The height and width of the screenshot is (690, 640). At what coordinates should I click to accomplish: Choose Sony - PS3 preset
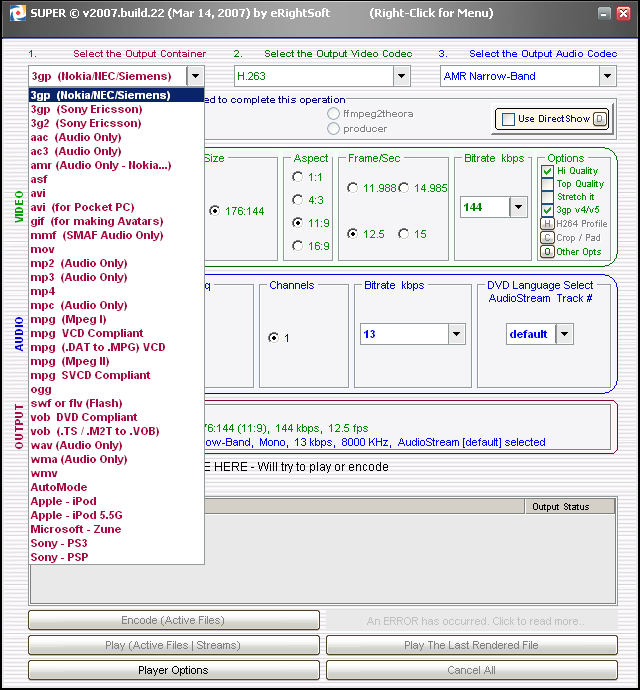click(x=117, y=543)
